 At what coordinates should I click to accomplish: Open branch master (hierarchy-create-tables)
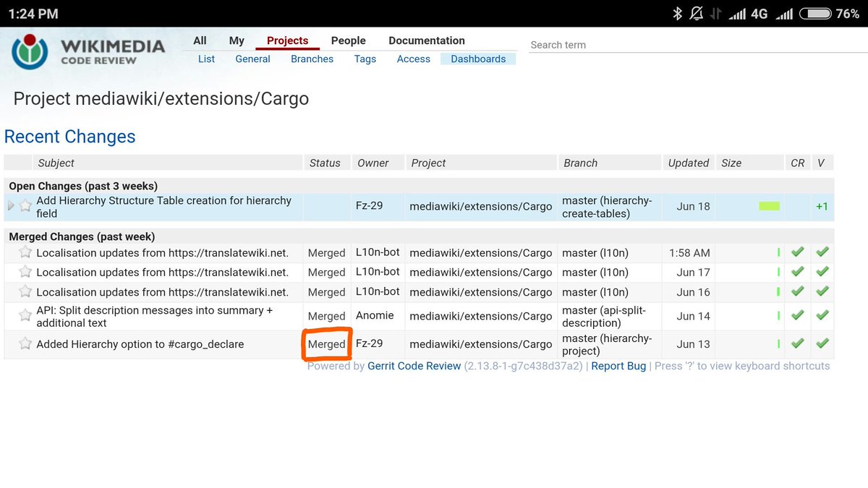(607, 207)
